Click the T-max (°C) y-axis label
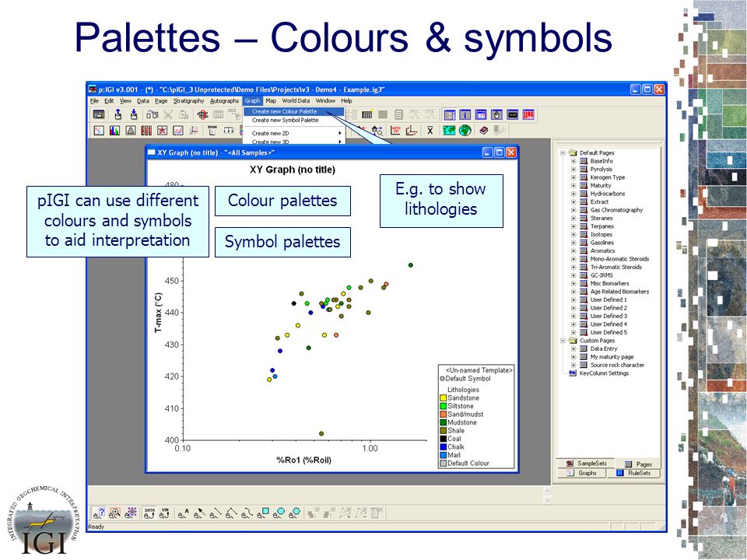 158,313
